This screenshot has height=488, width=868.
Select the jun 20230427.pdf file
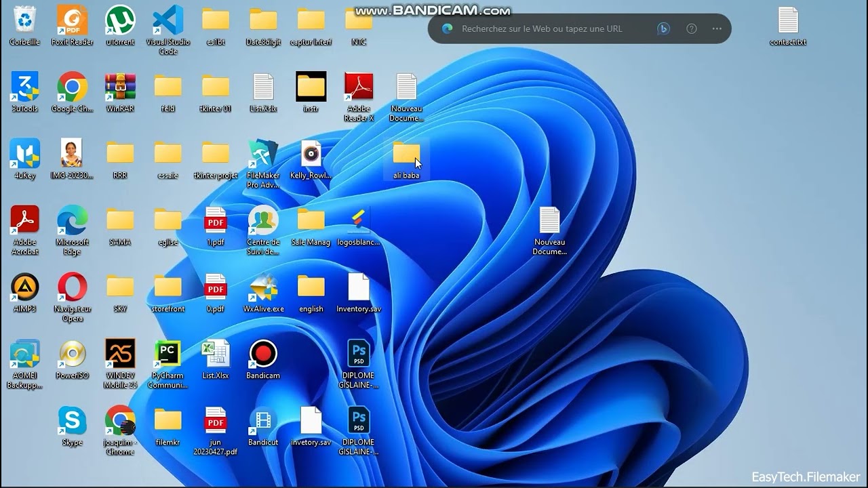tap(216, 420)
